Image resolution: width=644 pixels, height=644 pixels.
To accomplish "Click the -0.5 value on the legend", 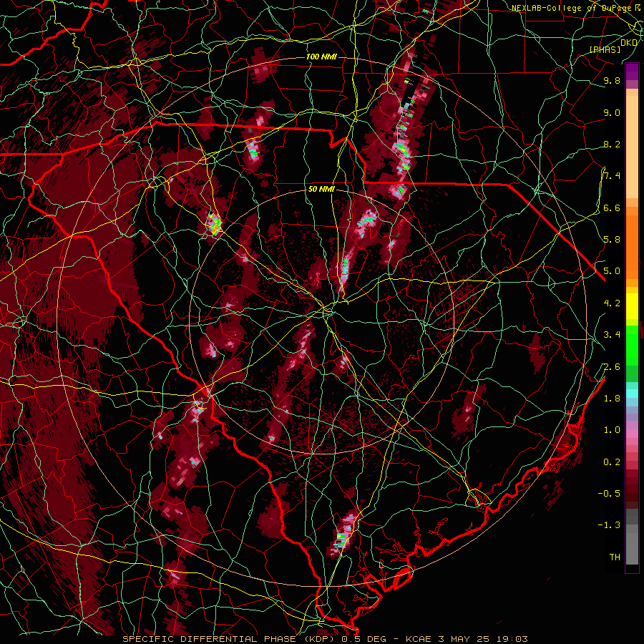I will tap(609, 494).
